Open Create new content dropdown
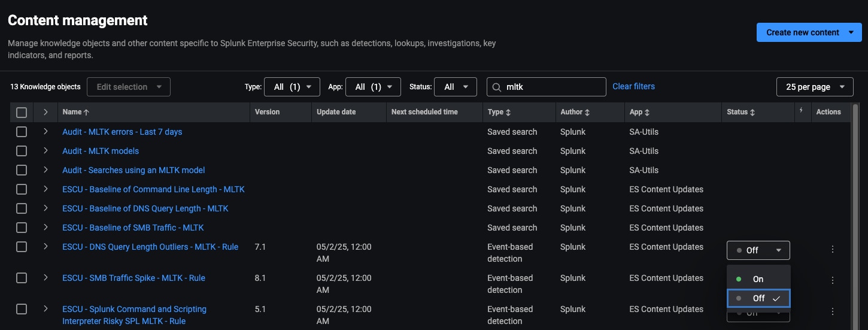The width and height of the screenshot is (868, 330). 809,32
